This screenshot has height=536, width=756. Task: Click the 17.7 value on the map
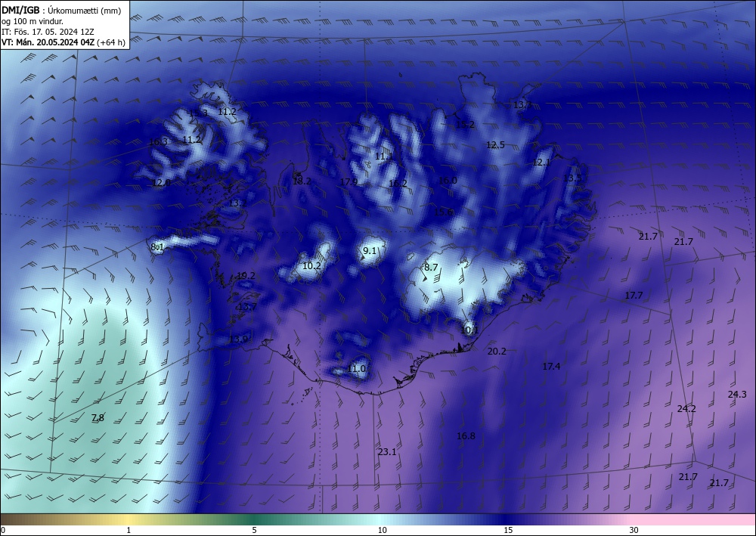click(634, 296)
